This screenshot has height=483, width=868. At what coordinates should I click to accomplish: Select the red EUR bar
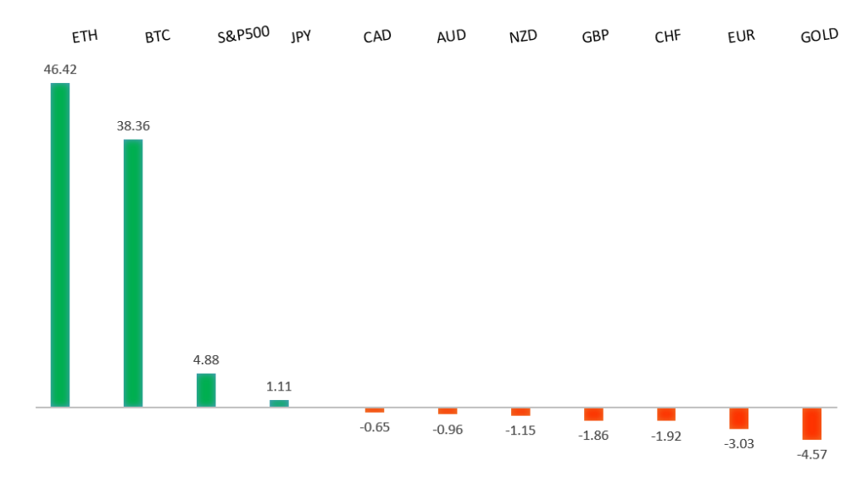coord(739,418)
